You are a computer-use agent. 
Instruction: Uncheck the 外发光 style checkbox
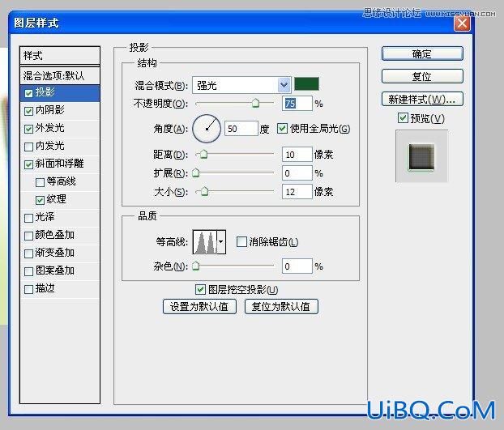click(x=28, y=129)
